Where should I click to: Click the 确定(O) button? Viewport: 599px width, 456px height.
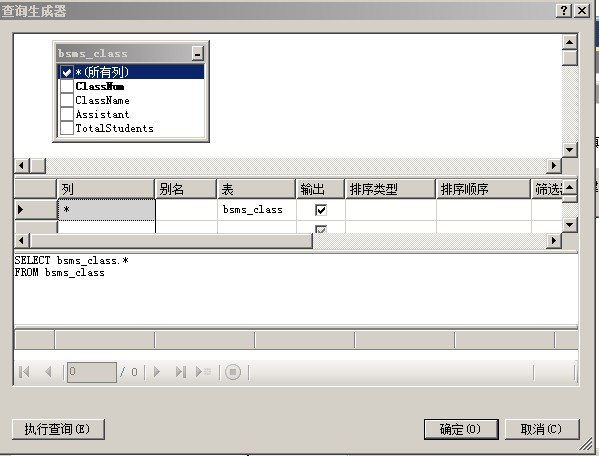point(461,429)
